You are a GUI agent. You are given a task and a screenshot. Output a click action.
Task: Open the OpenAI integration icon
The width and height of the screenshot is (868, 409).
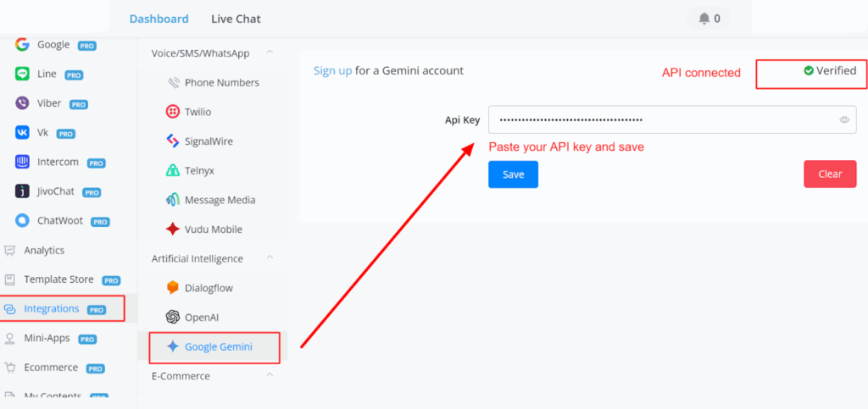tap(173, 317)
